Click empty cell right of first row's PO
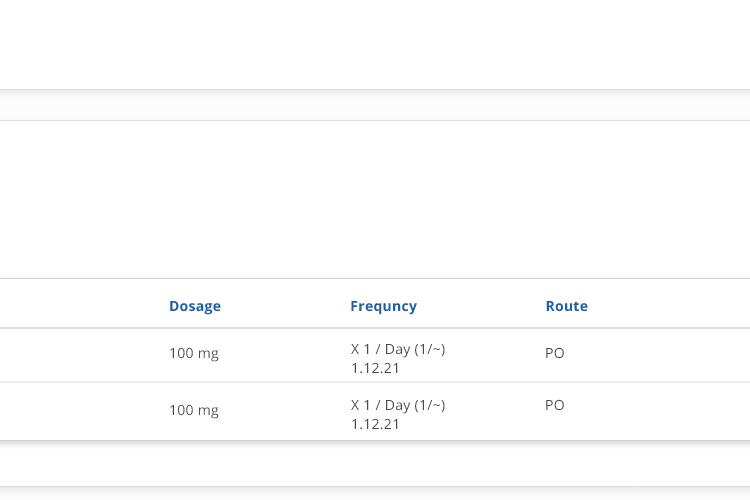 coord(660,355)
